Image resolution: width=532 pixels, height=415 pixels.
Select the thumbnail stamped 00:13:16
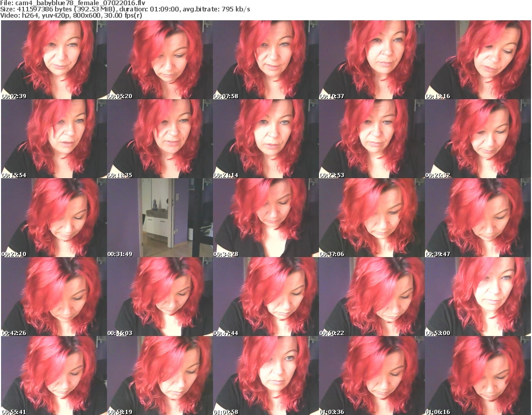click(478, 60)
